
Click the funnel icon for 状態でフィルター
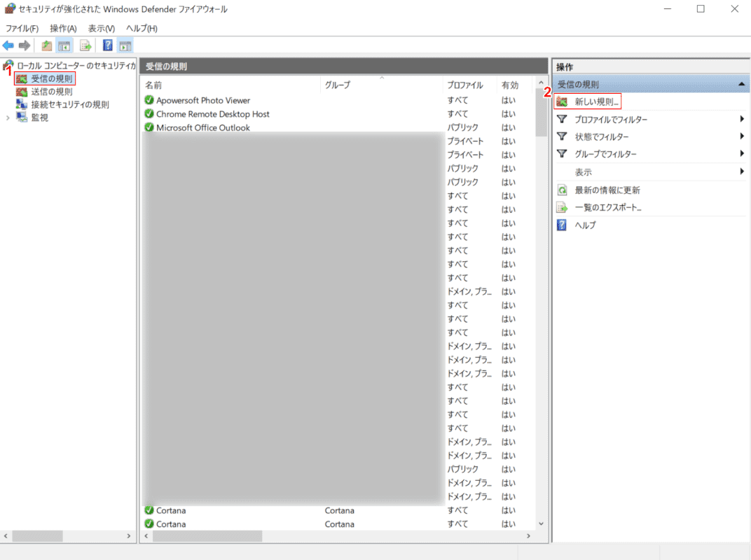click(x=563, y=136)
